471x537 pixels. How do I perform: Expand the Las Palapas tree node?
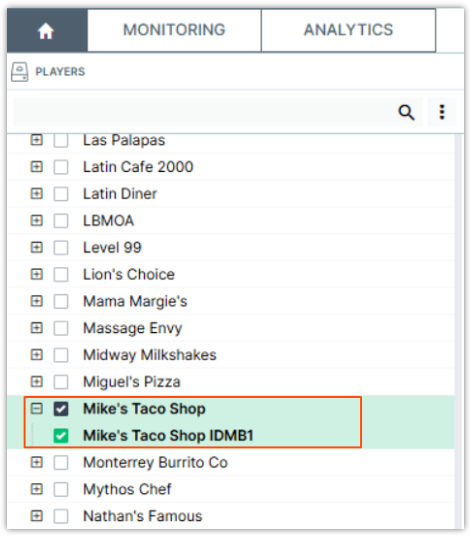tap(36, 140)
